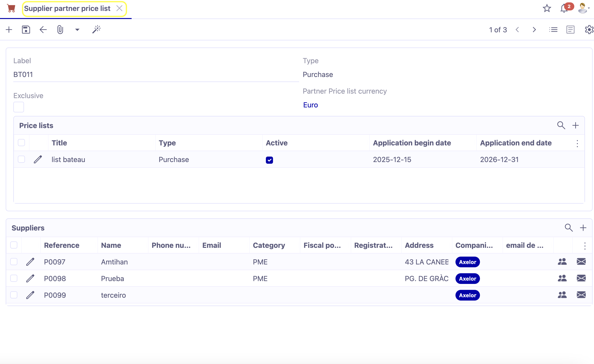The width and height of the screenshot is (594, 364).
Task: Run the magic wand actions tool
Action: point(96,29)
